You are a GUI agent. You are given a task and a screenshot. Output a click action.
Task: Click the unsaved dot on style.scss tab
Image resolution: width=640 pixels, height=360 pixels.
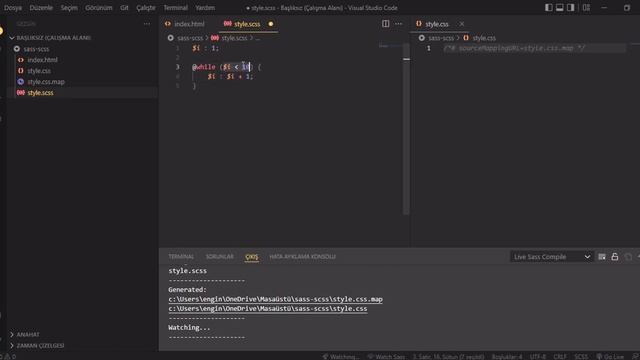coord(271,24)
